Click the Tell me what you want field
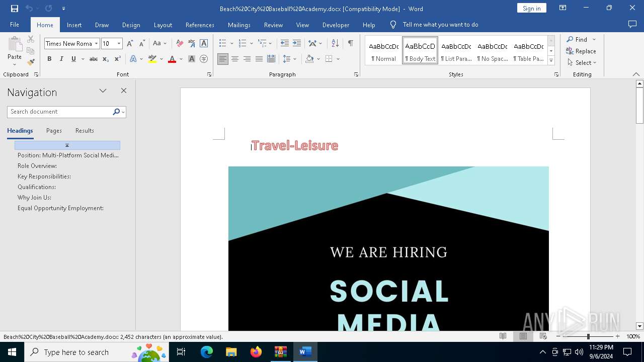This screenshot has height=362, width=644. [x=440, y=25]
